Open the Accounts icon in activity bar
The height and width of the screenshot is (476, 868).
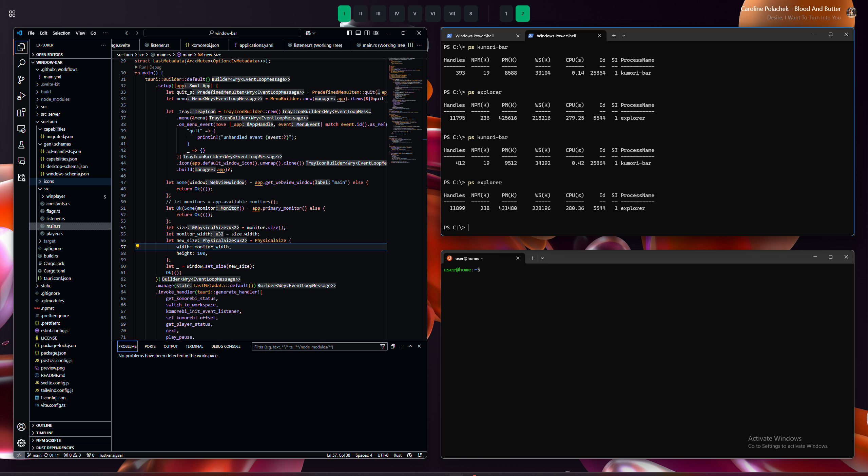[21, 426]
